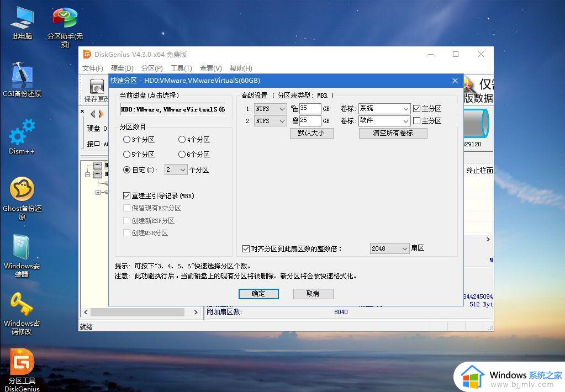Click the 保存更改 toolbar icon in DiskGenius
The image size is (565, 392).
[x=96, y=91]
